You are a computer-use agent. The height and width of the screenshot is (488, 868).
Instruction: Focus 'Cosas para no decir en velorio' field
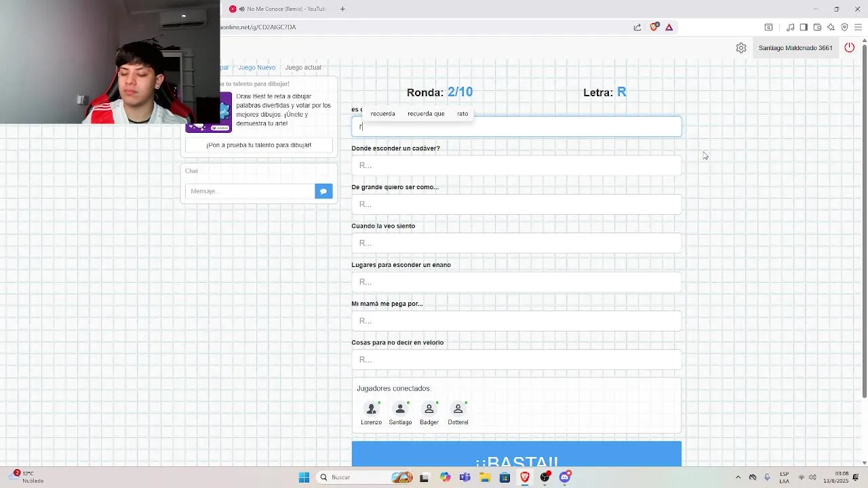(x=517, y=360)
